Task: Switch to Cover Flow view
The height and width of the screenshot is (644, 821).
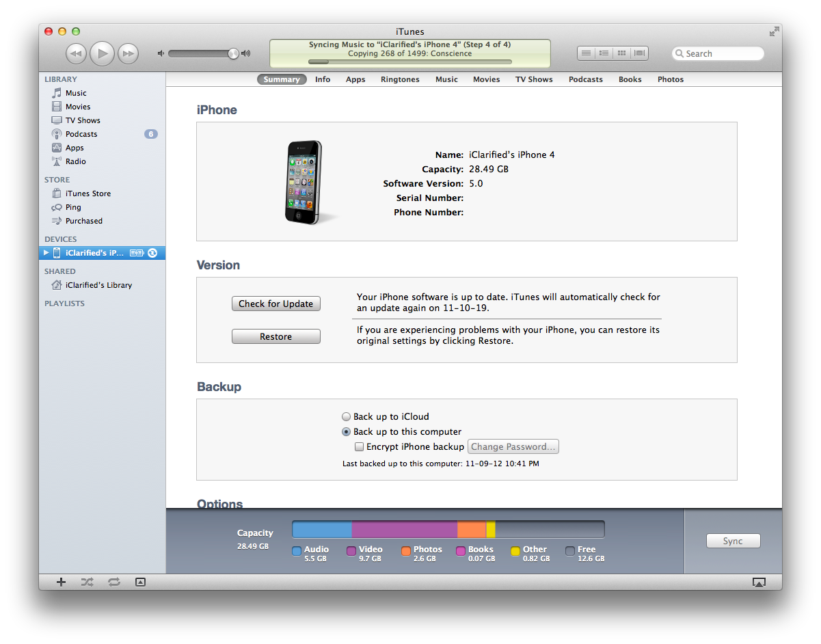Action: (x=639, y=53)
